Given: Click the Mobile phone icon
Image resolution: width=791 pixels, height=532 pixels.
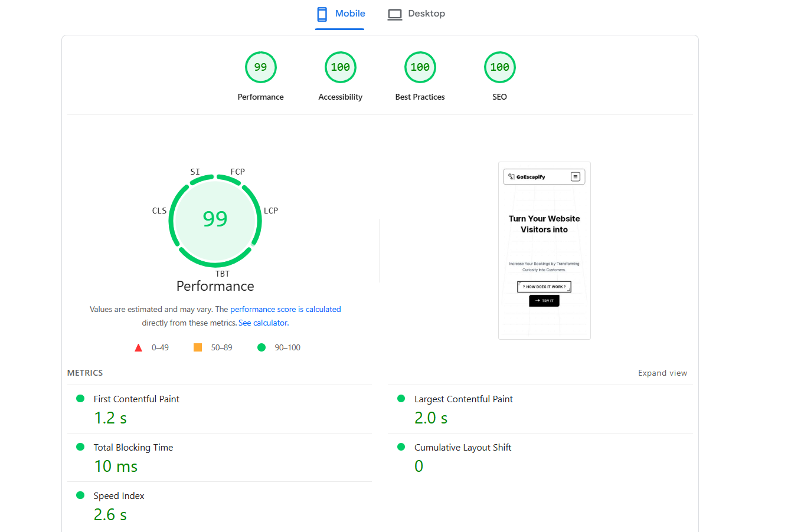Looking at the screenshot, I should click(322, 14).
